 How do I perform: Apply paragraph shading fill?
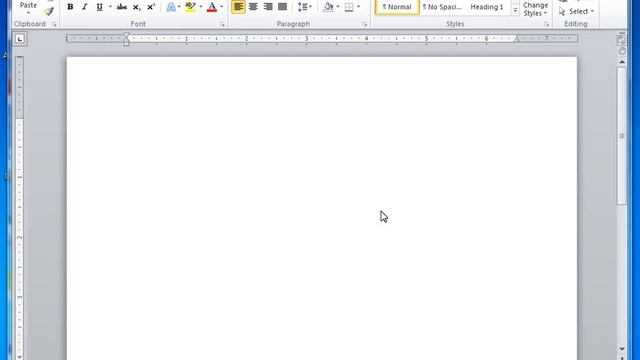click(328, 7)
